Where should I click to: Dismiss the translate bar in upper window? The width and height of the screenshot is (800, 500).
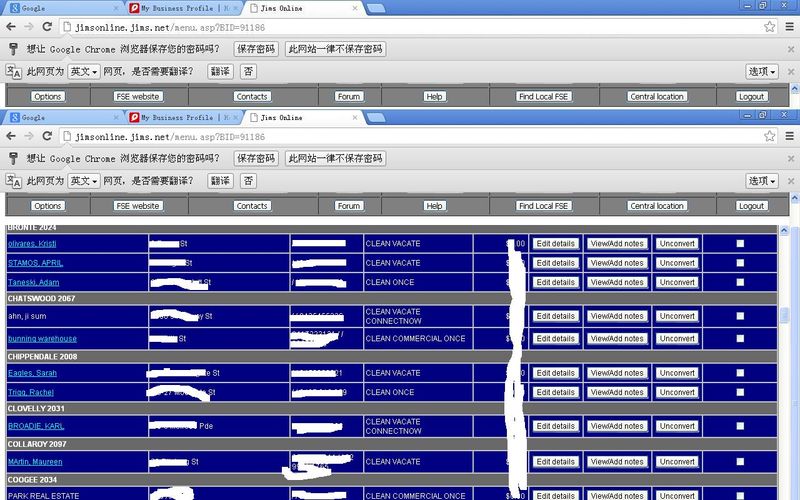pyautogui.click(x=791, y=72)
